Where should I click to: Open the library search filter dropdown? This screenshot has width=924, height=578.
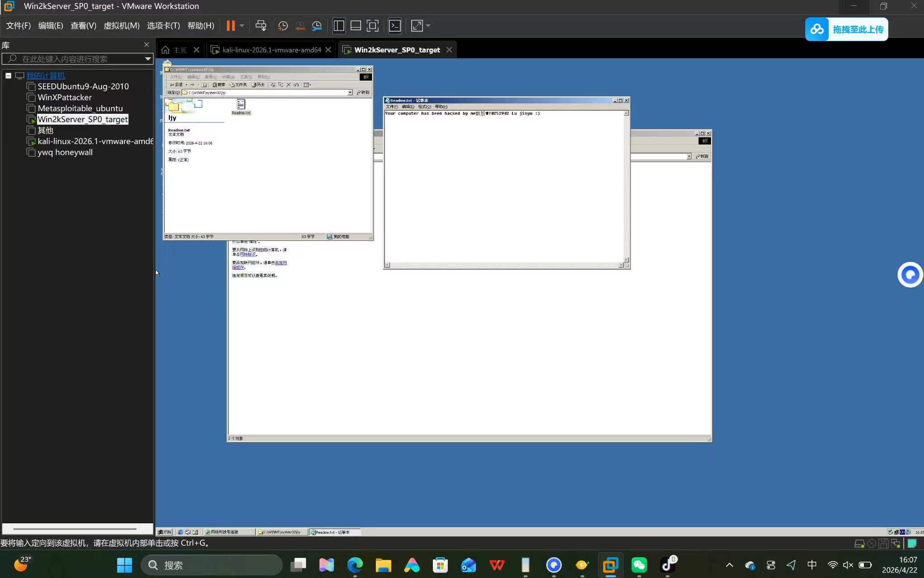[x=148, y=59]
